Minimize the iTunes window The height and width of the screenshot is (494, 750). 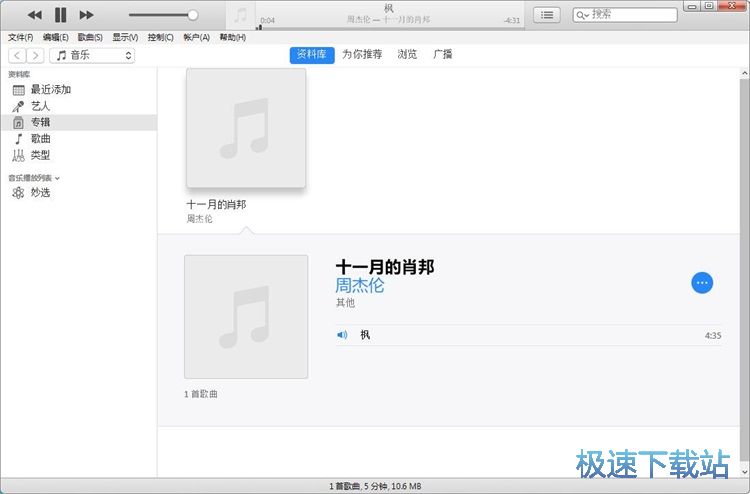(692, 6)
